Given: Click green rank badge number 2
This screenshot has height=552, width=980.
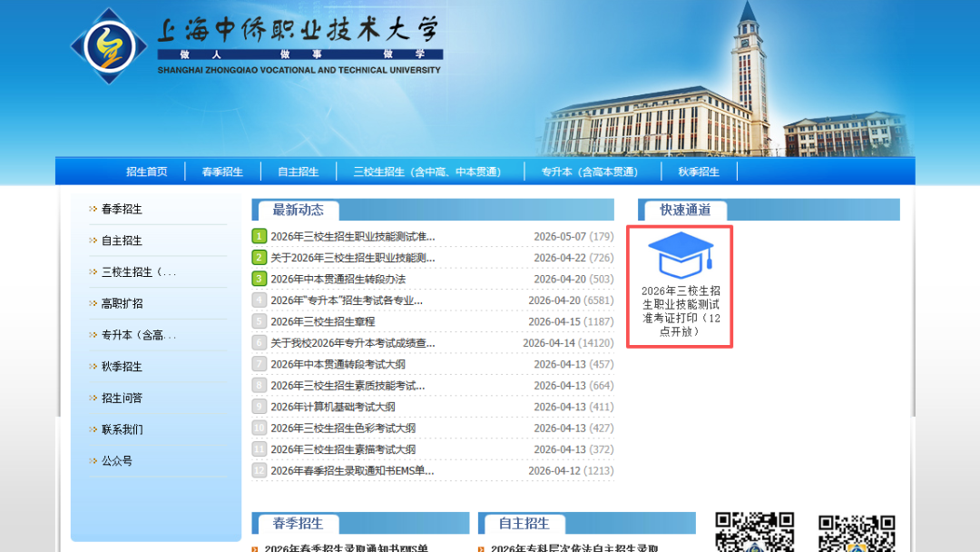Looking at the screenshot, I should (259, 258).
